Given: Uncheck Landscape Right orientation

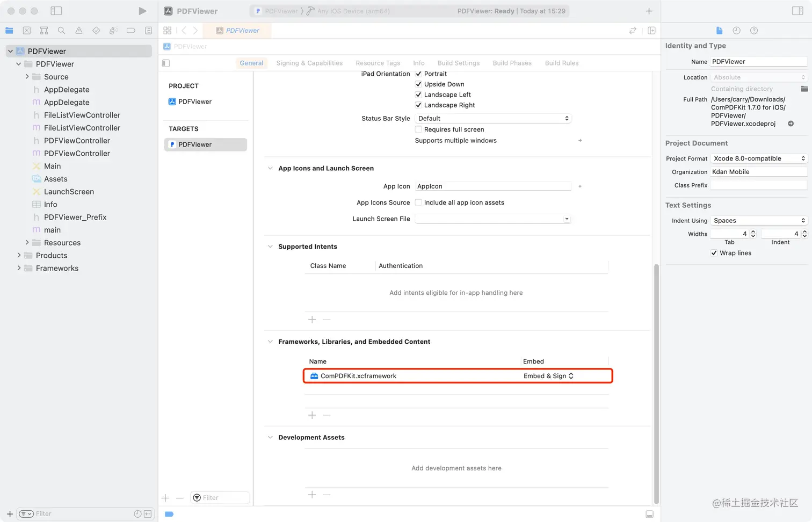Looking at the screenshot, I should (x=418, y=105).
